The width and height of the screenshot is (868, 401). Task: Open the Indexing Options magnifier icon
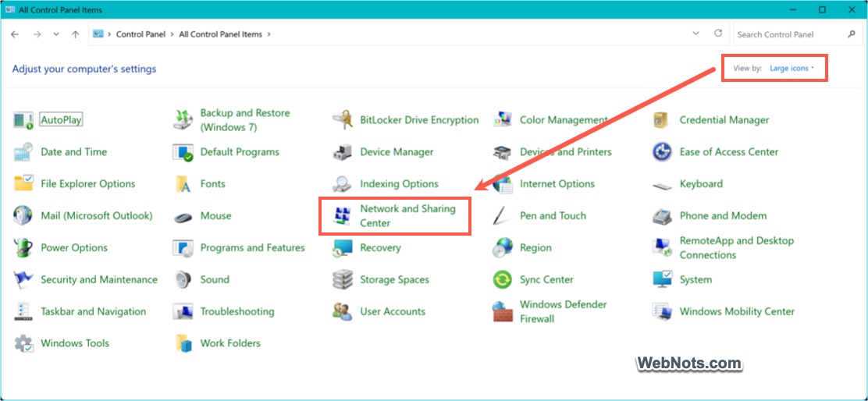click(x=343, y=183)
